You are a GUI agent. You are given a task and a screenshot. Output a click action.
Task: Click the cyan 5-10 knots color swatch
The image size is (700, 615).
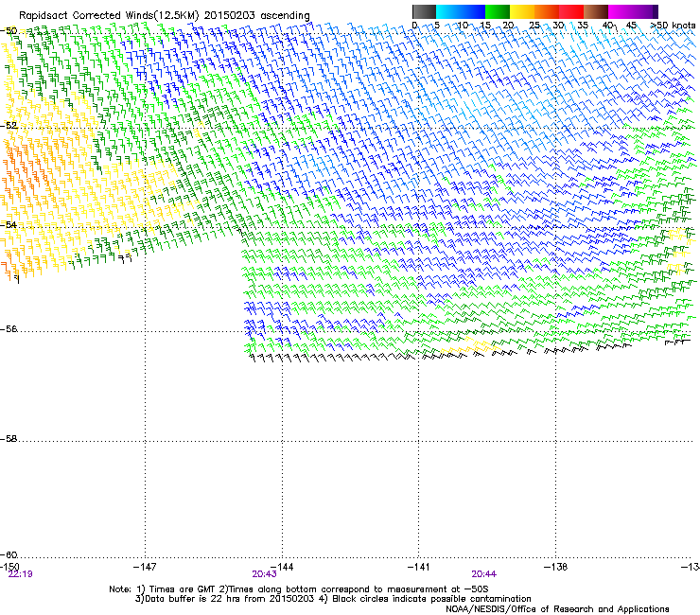pyautogui.click(x=448, y=11)
